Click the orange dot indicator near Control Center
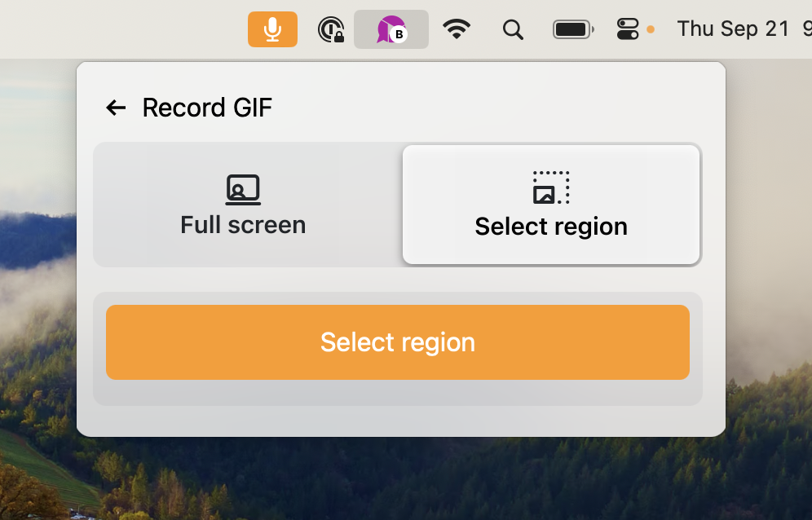Image resolution: width=812 pixels, height=520 pixels. [651, 29]
